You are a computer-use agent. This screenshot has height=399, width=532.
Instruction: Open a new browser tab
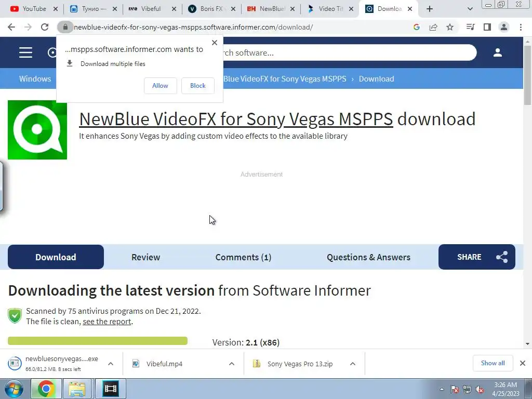point(430,9)
